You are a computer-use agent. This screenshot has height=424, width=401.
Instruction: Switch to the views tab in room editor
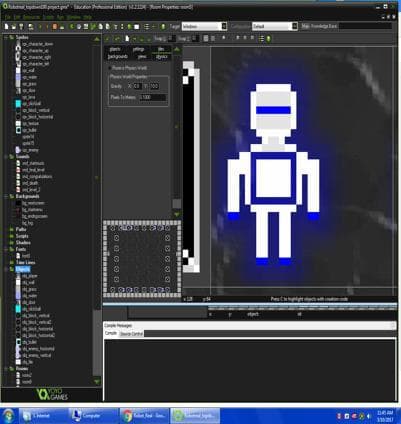point(142,57)
